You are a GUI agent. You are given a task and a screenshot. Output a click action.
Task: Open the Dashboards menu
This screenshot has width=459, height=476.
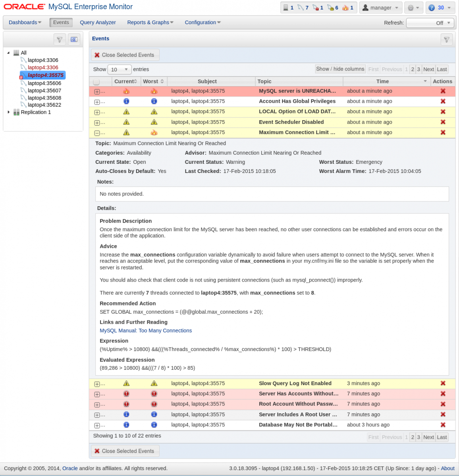click(25, 23)
